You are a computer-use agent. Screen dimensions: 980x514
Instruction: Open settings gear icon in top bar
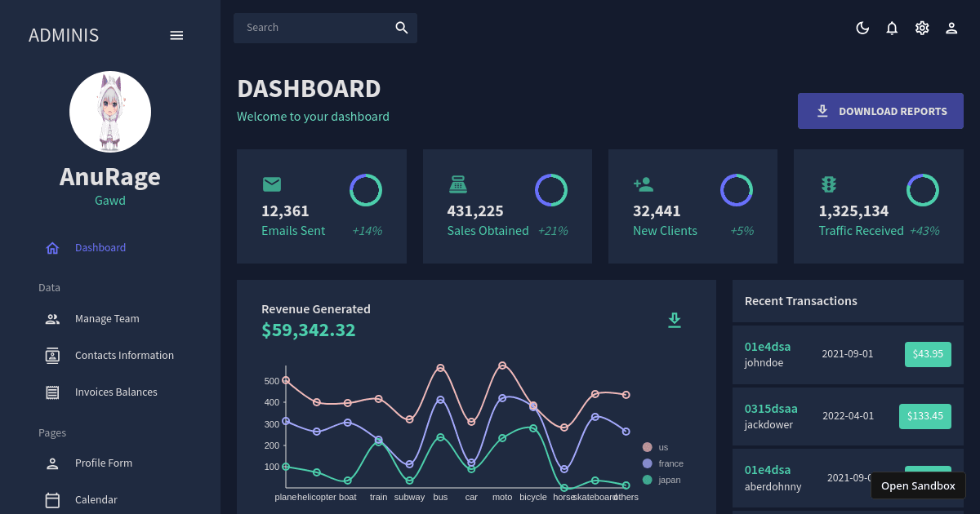pyautogui.click(x=922, y=28)
